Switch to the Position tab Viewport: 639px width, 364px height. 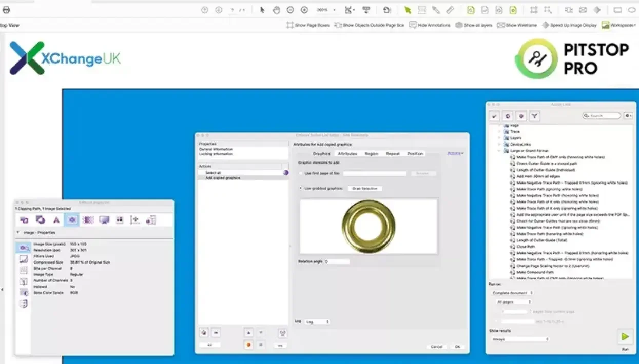(415, 154)
